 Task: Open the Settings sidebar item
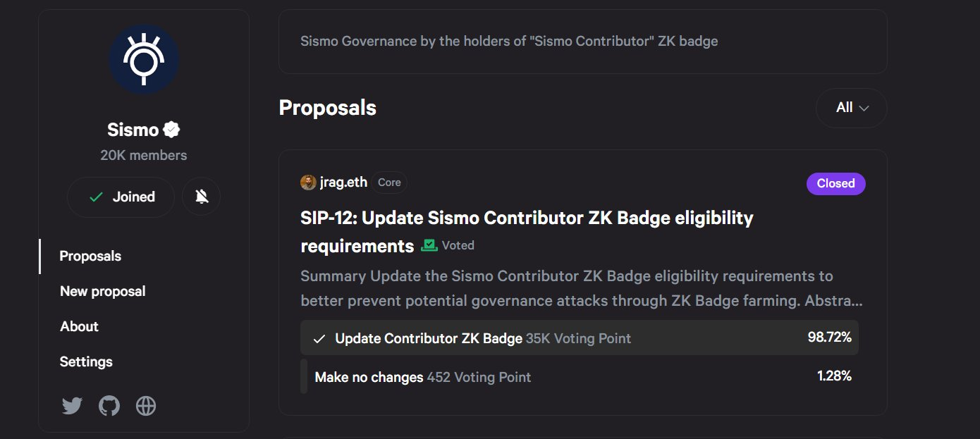pyautogui.click(x=86, y=362)
